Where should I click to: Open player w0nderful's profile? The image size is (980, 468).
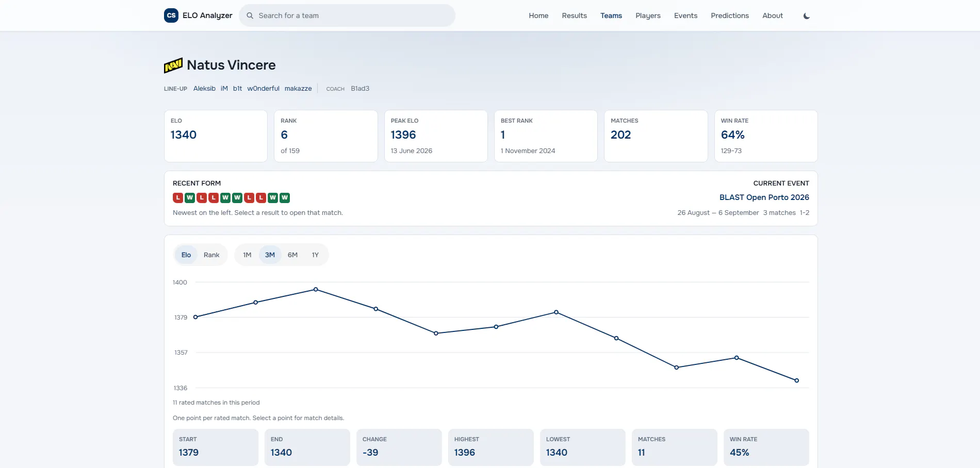[x=263, y=89]
